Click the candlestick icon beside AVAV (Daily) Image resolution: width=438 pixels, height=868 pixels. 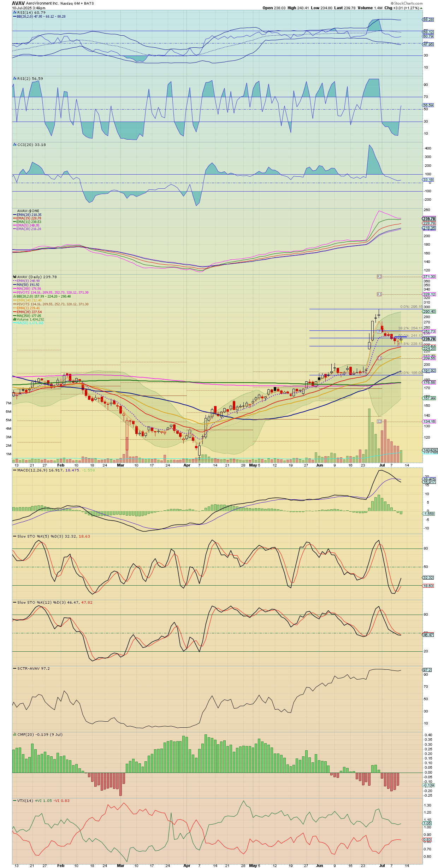(14, 277)
